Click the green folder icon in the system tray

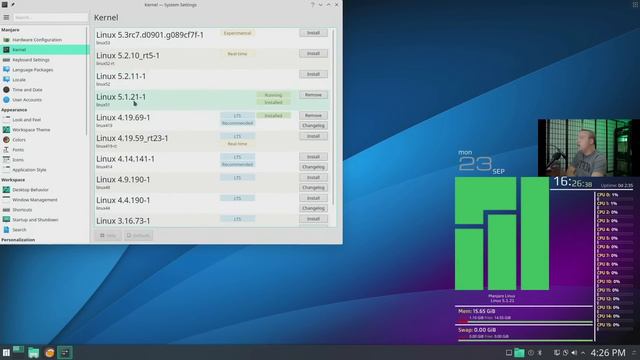(519, 353)
